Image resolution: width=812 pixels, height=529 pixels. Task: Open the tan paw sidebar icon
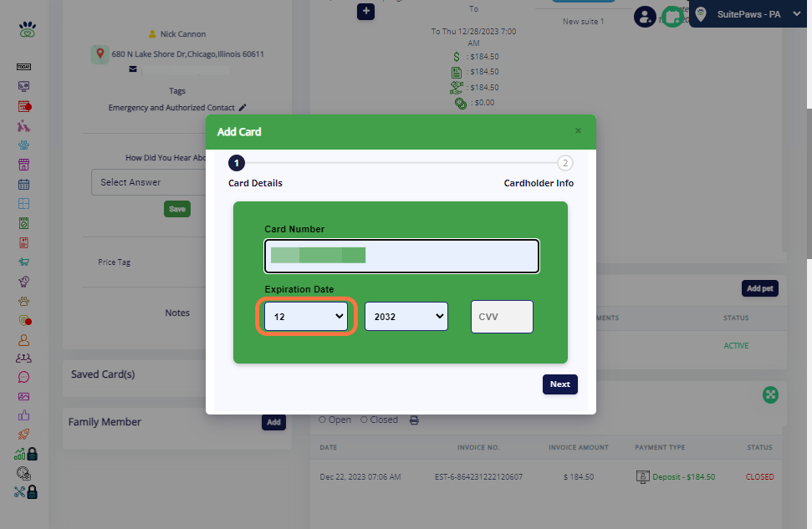tap(23, 301)
